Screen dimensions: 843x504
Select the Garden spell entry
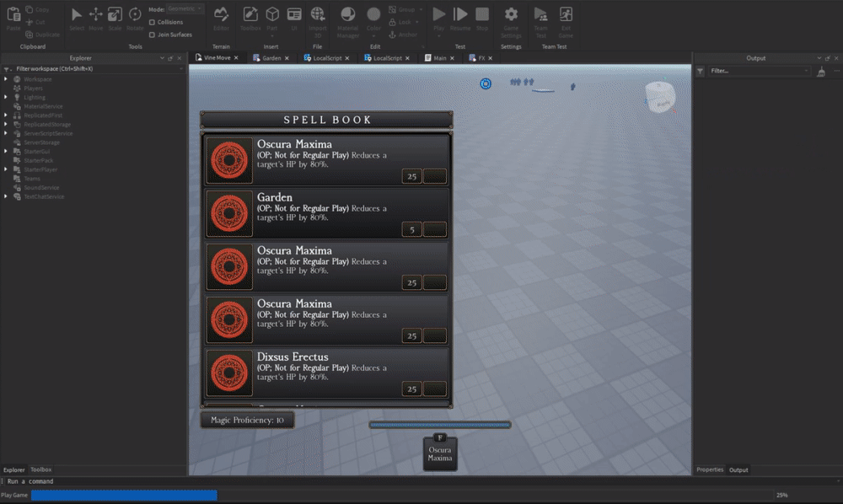(326, 213)
